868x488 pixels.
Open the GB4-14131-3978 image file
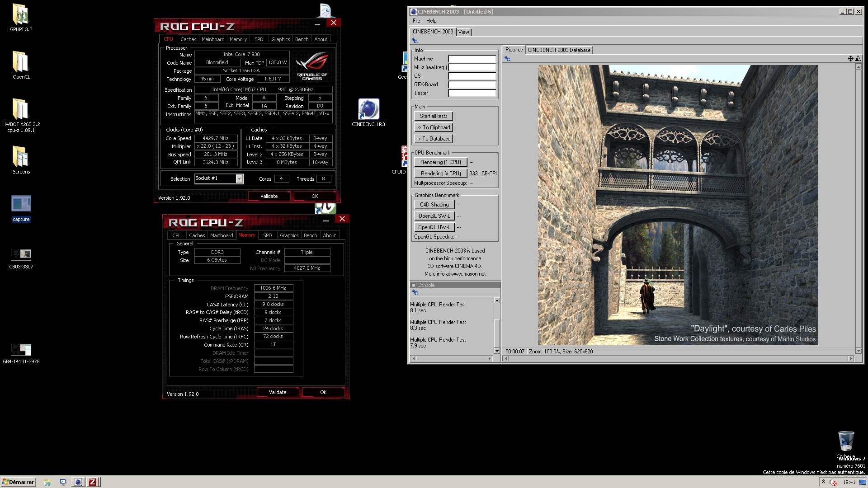pyautogui.click(x=21, y=354)
